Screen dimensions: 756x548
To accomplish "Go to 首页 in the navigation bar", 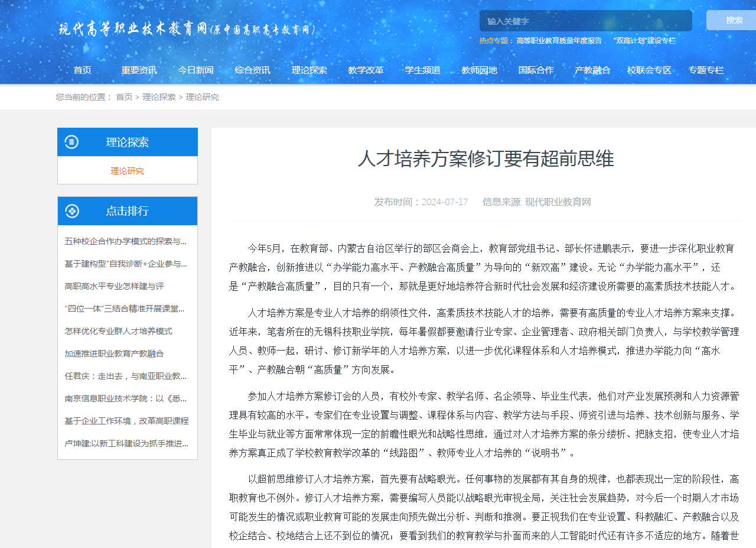I will (x=83, y=70).
